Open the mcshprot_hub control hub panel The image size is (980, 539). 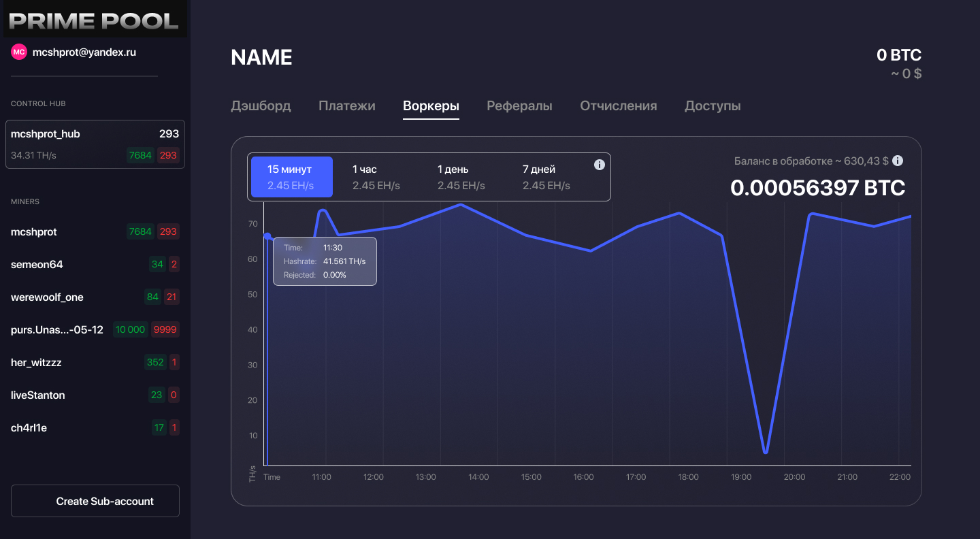[x=95, y=144]
